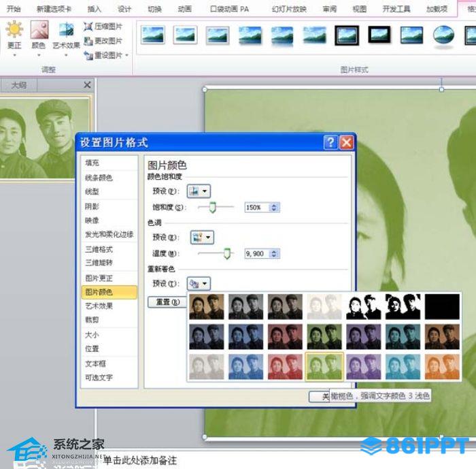Viewport: 476px width, 469px height.
Task: Switch to the 动画 ribbon tab
Action: tap(184, 9)
